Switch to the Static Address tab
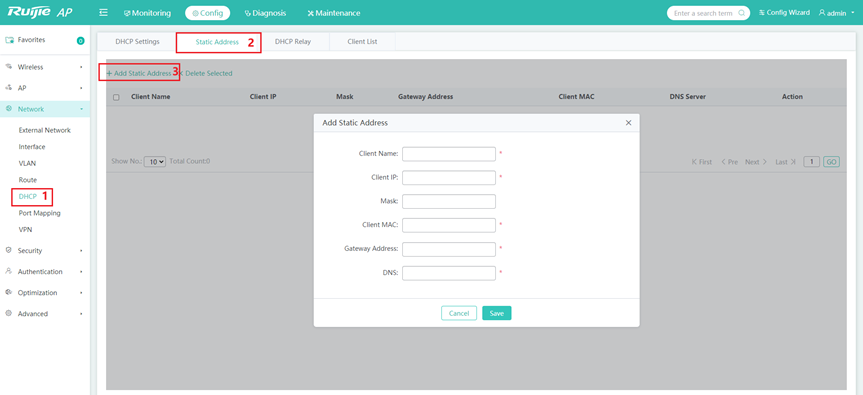 (217, 42)
